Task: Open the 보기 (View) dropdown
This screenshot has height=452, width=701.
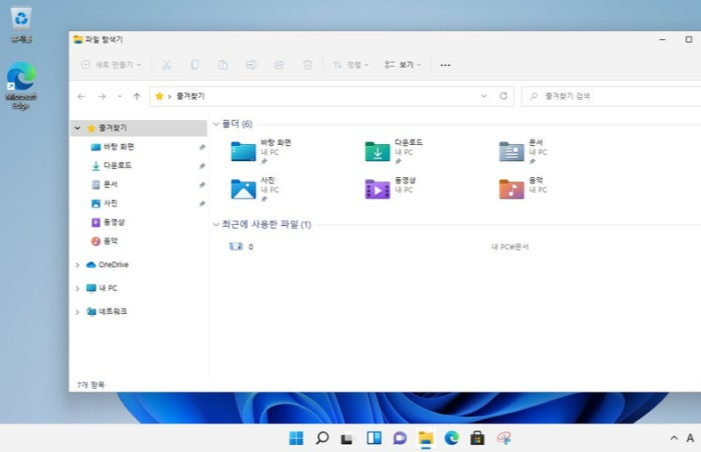Action: 403,65
